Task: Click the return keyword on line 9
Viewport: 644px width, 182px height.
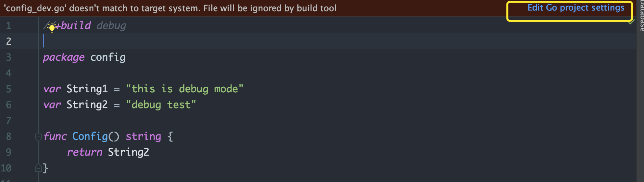Action: tap(85, 152)
